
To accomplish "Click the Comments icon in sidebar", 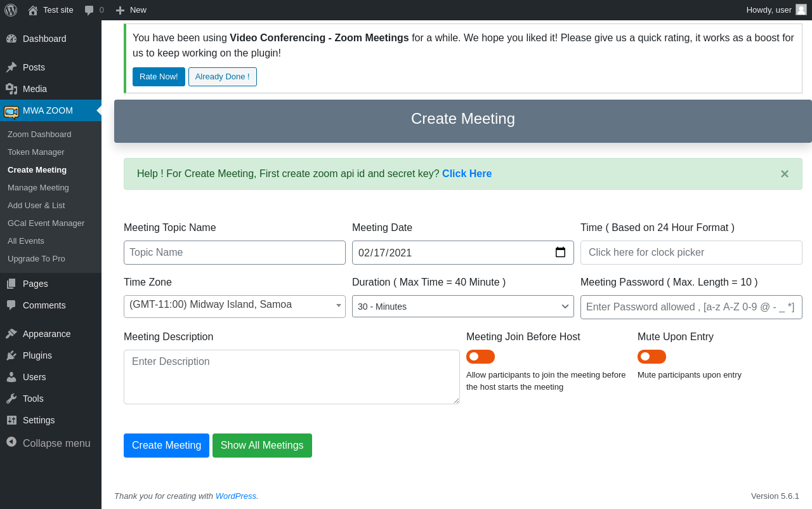I will point(11,305).
